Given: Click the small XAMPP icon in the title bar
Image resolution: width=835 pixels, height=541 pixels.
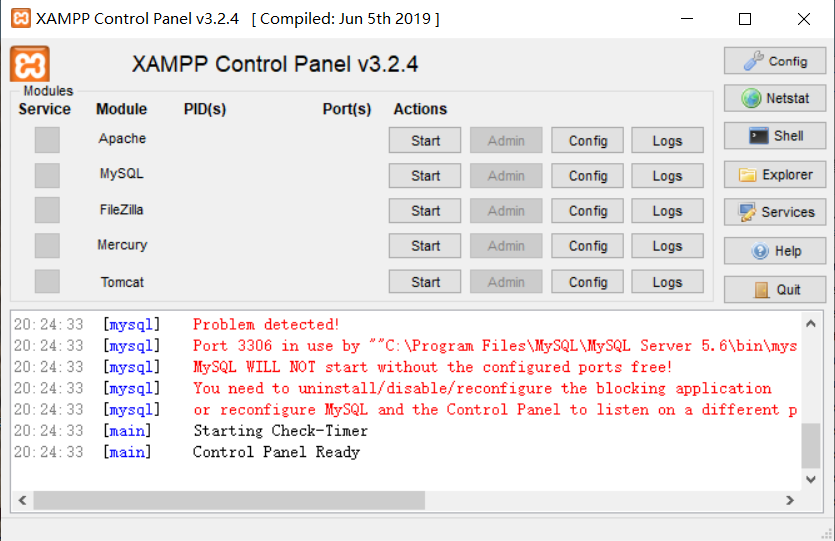Looking at the screenshot, I should [21, 18].
